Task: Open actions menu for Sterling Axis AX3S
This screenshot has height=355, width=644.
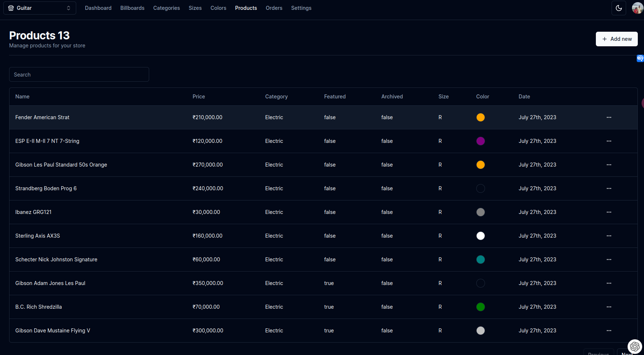Action: [609, 236]
